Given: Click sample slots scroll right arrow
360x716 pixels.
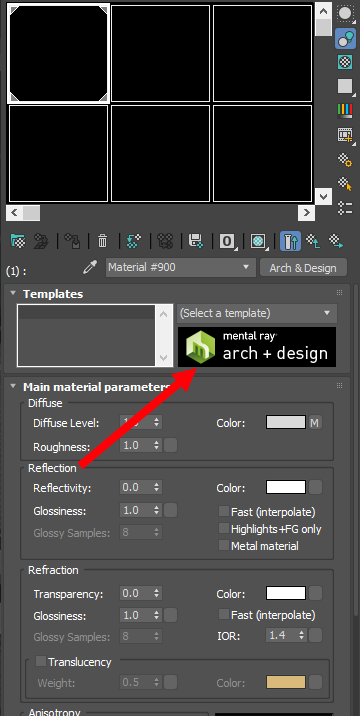Looking at the screenshot, I should tap(306, 213).
